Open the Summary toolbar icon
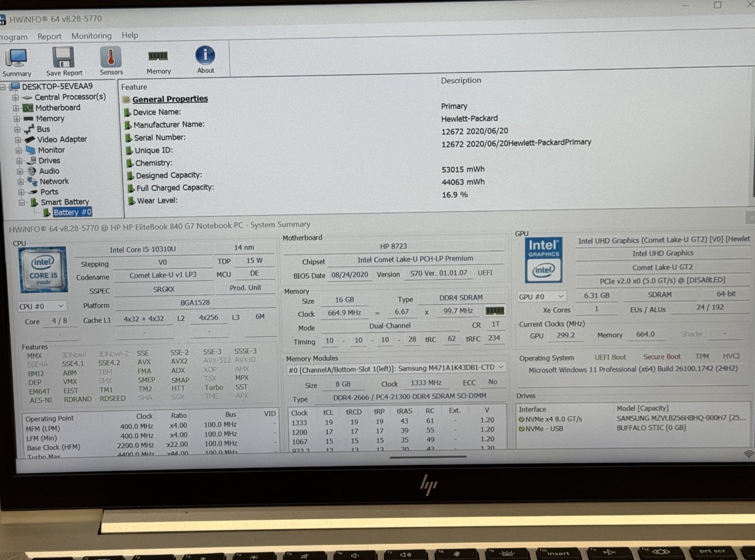755x560 pixels. pos(16,63)
